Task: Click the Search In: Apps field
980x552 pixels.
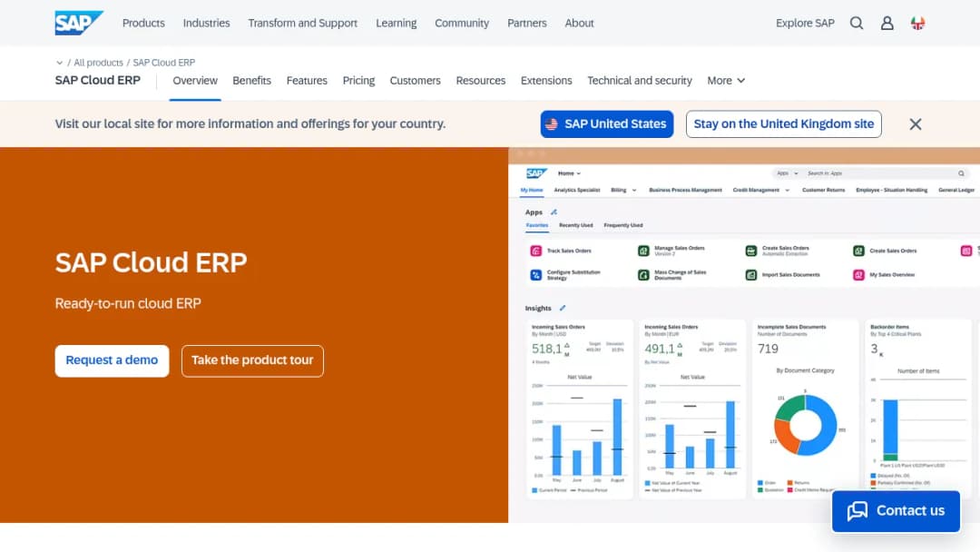Action: pyautogui.click(x=868, y=173)
